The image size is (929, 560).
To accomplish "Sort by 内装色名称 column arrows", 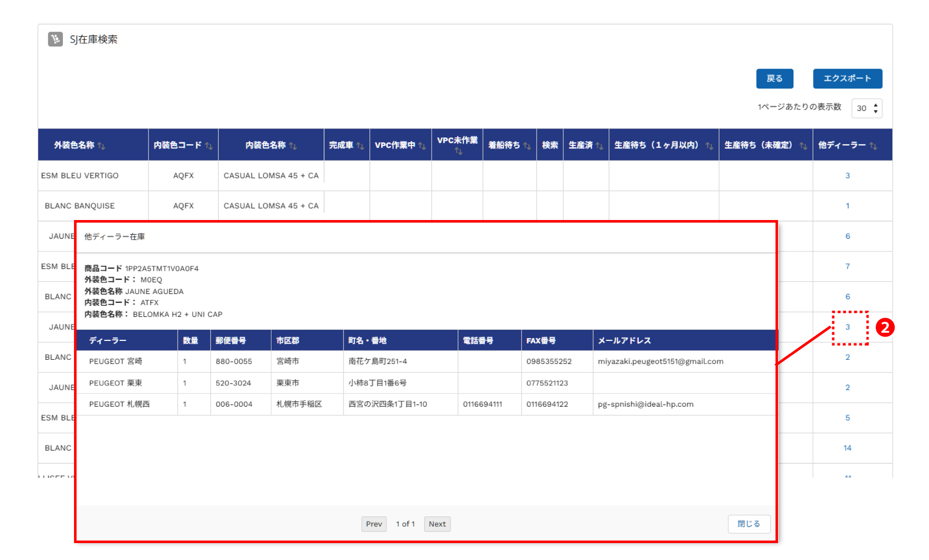I will pyautogui.click(x=293, y=146).
